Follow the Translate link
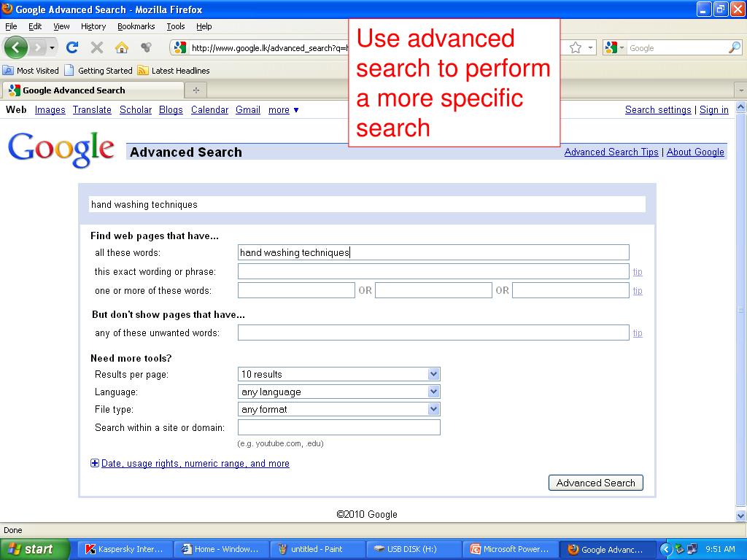747x560 pixels. pyautogui.click(x=92, y=110)
